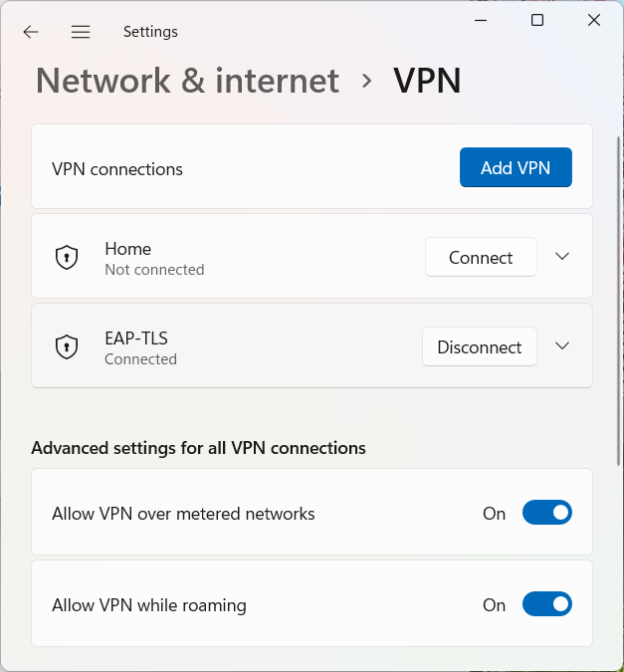Expand the Home VPN connection details
624x672 pixels.
[x=562, y=256]
